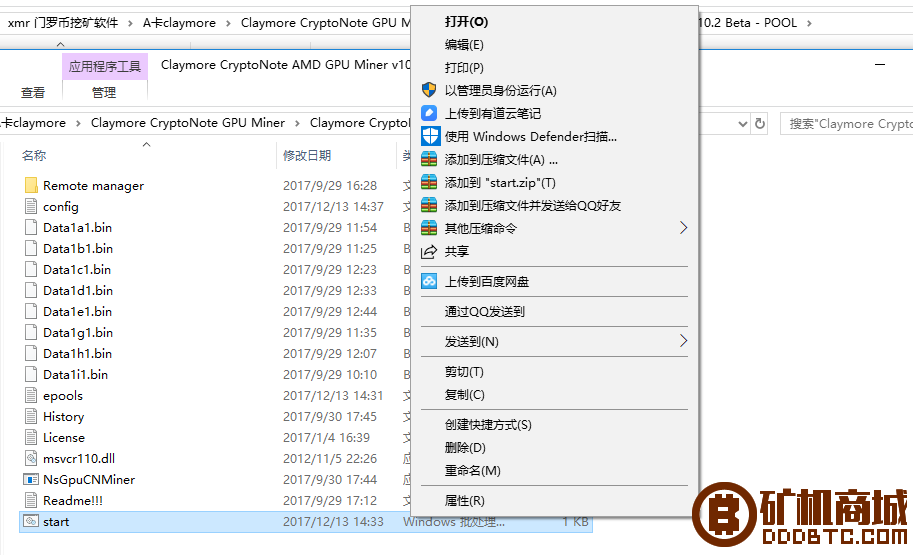Click the 10.2 Beta - POOL breadcrumb
Screen dimensions: 913x555
point(748,23)
